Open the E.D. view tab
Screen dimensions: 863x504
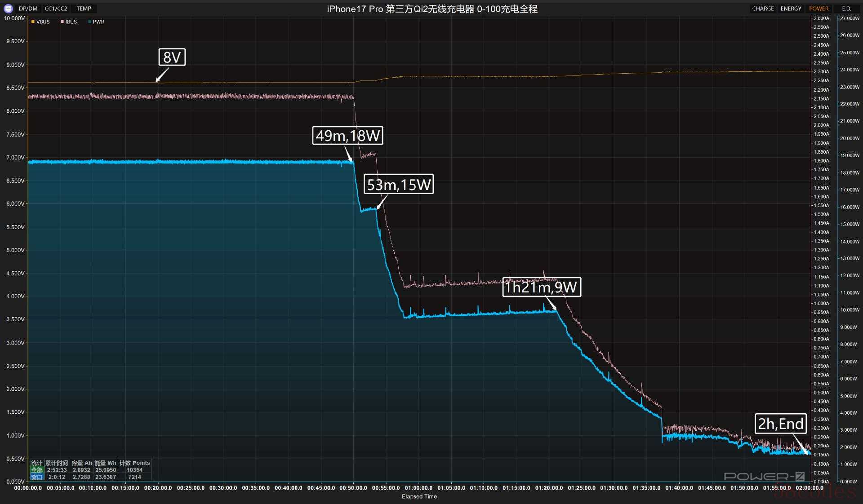pyautogui.click(x=846, y=9)
